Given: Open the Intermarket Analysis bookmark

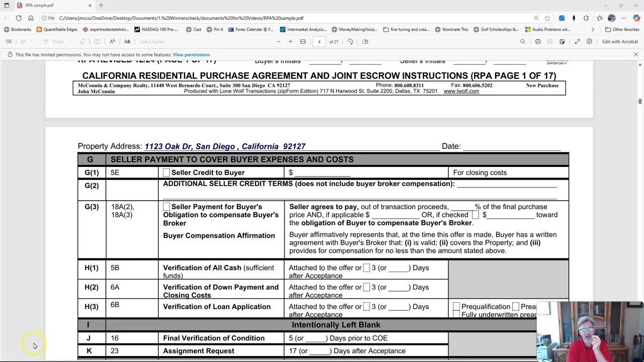Looking at the screenshot, I should (x=303, y=30).
